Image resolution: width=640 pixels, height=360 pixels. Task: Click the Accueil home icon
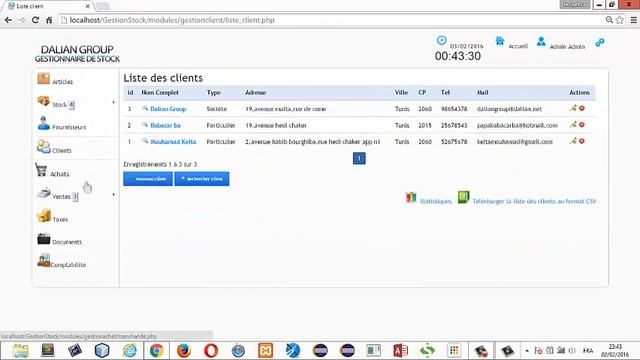click(500, 41)
